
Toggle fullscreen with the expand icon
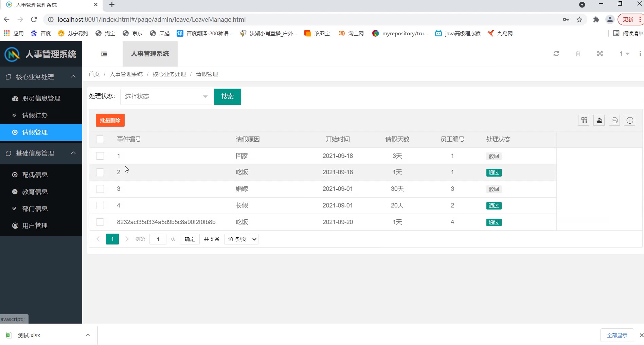coord(600,54)
